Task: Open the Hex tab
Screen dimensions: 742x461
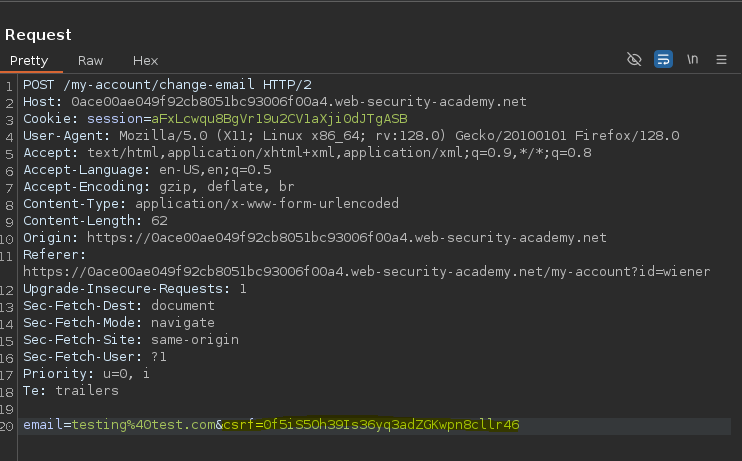Action: 145,61
